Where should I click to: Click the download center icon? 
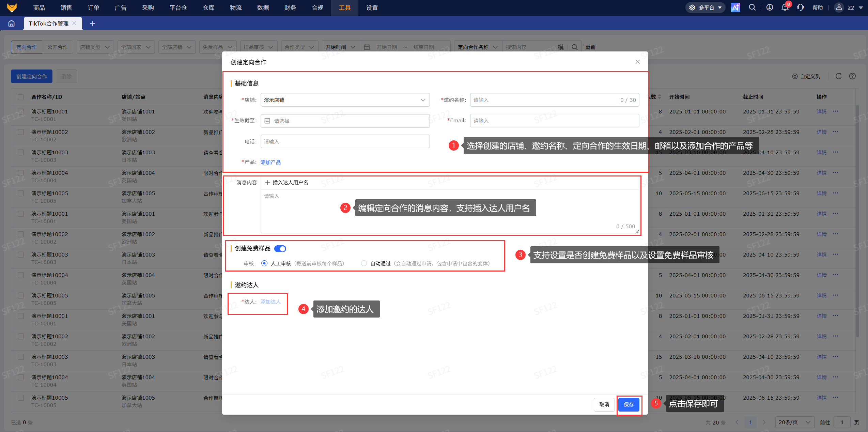tap(770, 7)
